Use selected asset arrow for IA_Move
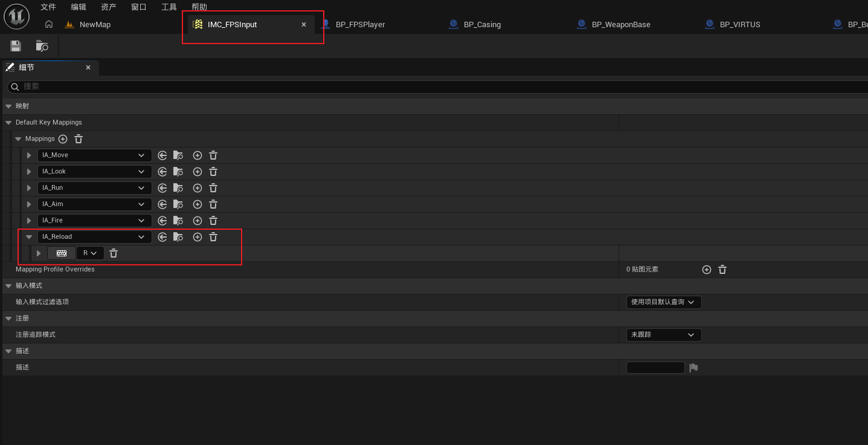 pyautogui.click(x=162, y=155)
